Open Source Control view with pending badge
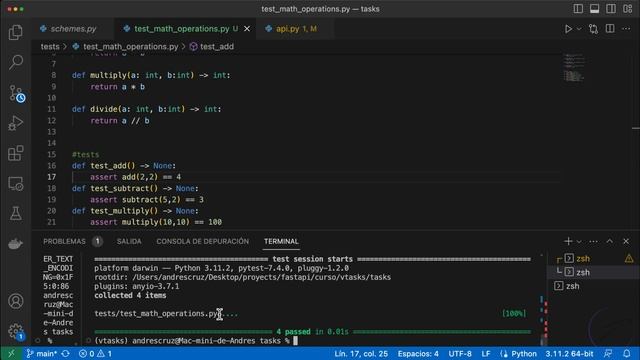 click(x=16, y=93)
